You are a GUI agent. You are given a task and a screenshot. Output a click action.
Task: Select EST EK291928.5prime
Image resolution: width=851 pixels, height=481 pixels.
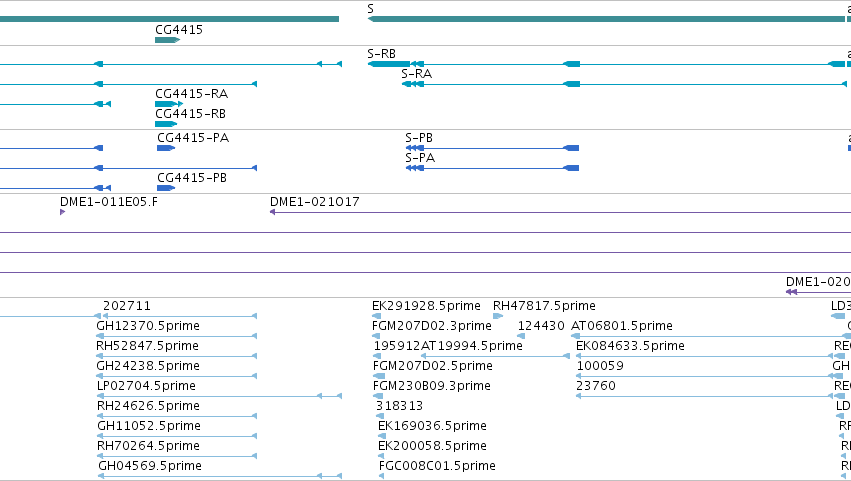coord(427,306)
